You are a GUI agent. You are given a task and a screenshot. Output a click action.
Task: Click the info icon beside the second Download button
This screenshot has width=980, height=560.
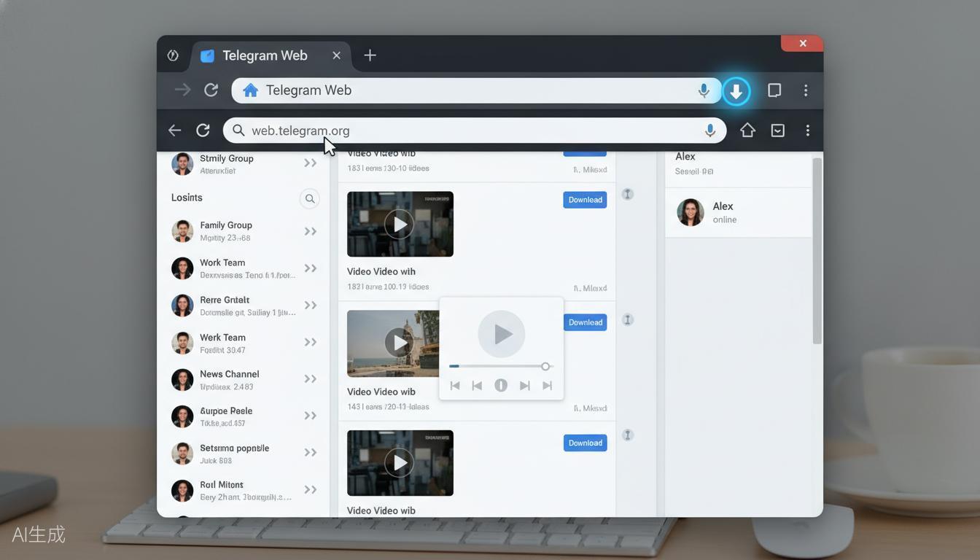pos(627,320)
